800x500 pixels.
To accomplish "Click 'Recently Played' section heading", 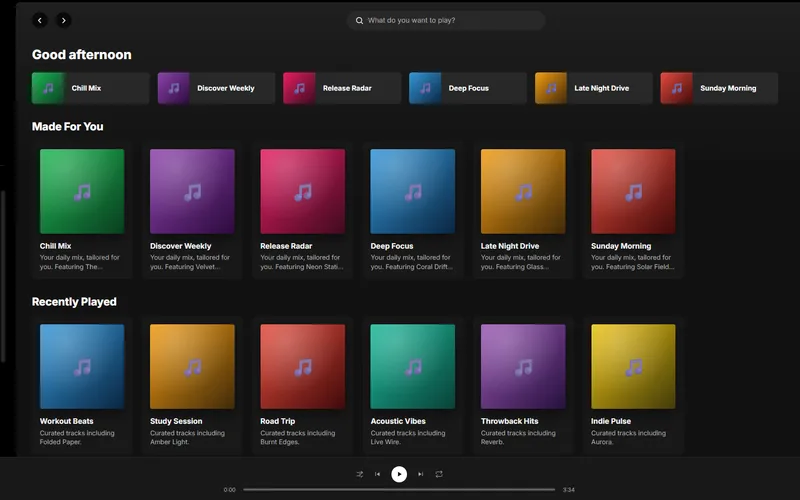I will pos(74,302).
